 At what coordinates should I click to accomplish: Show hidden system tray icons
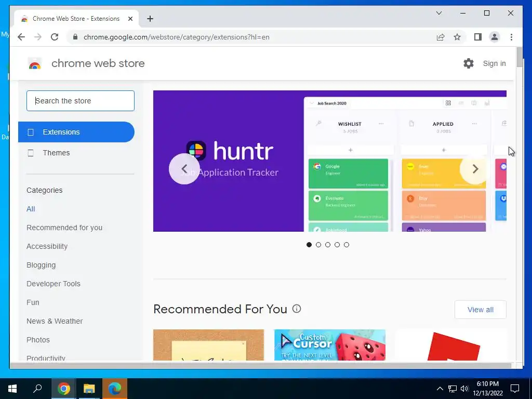pos(440,389)
